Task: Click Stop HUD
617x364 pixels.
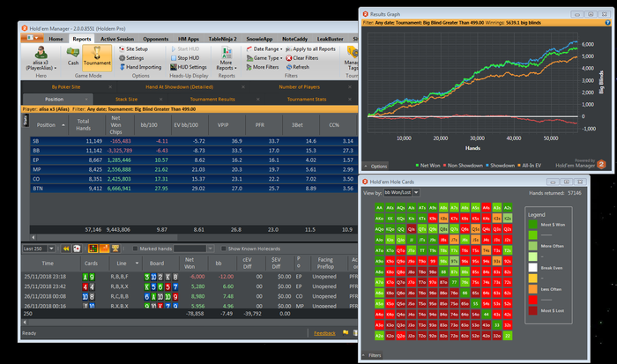Action: tap(185, 58)
